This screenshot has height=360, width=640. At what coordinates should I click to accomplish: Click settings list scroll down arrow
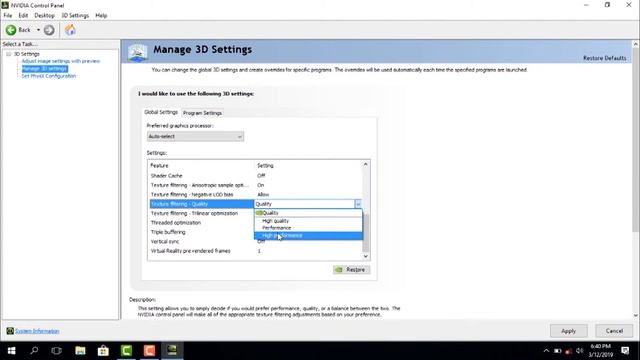click(x=366, y=256)
